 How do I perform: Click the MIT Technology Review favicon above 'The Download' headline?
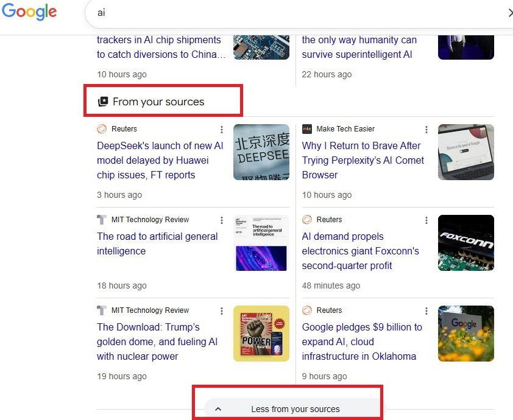(102, 310)
